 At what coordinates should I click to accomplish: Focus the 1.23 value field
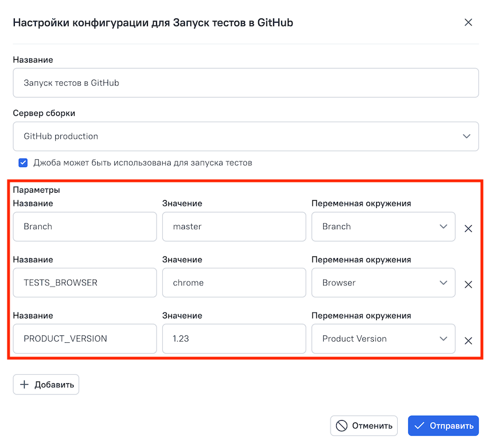tap(234, 339)
